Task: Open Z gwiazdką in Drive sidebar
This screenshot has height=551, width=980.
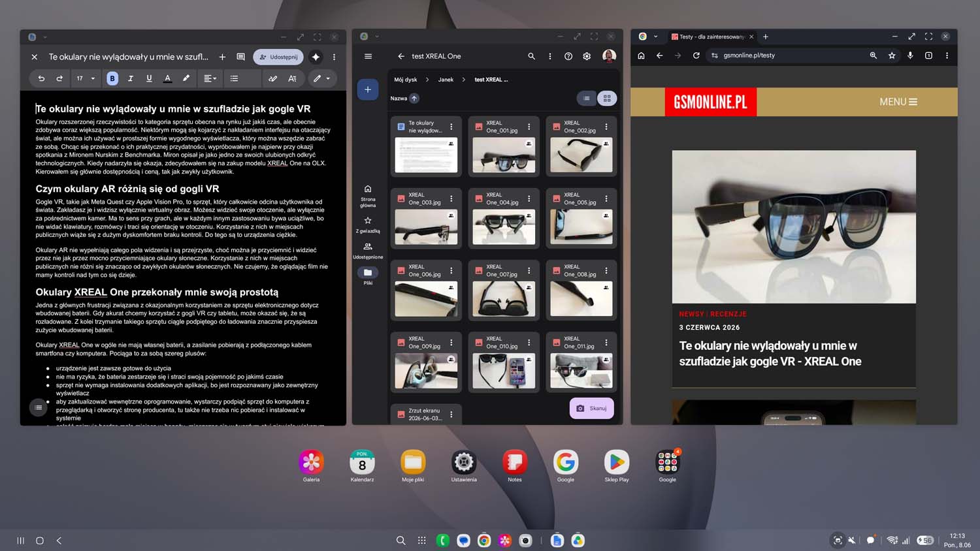Action: coord(368,225)
